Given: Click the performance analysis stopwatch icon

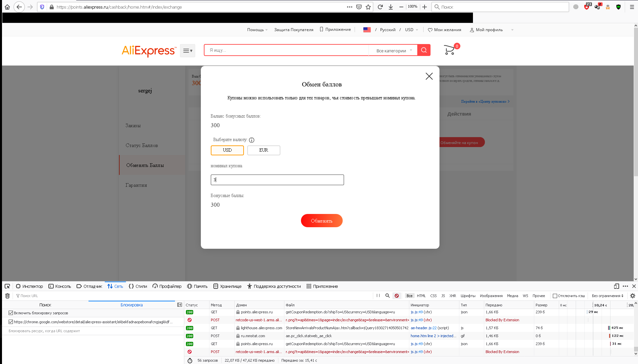Looking at the screenshot, I should pyautogui.click(x=190, y=360).
